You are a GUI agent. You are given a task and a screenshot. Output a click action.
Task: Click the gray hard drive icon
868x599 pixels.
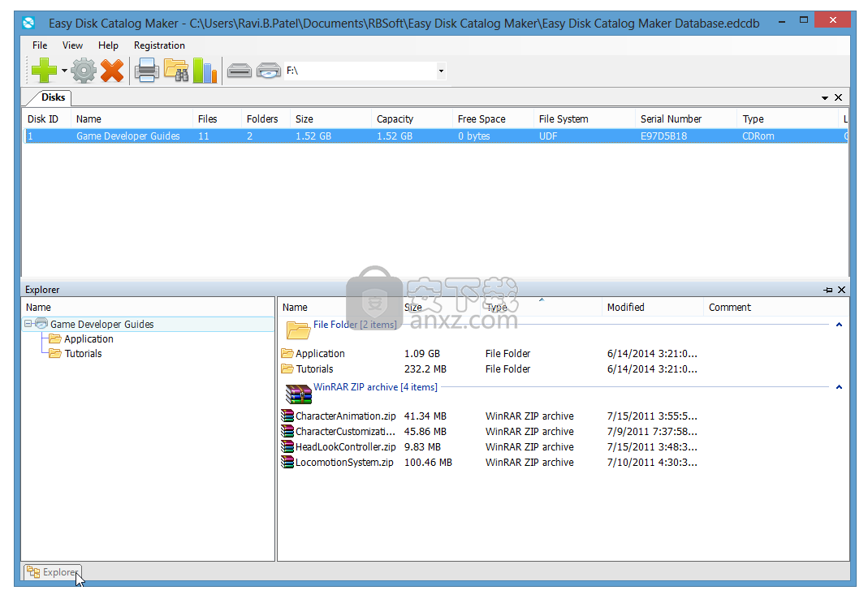[x=240, y=71]
